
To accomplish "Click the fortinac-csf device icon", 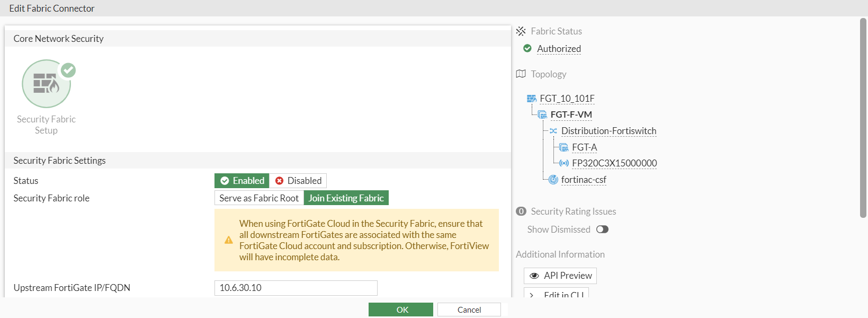I will click(553, 180).
